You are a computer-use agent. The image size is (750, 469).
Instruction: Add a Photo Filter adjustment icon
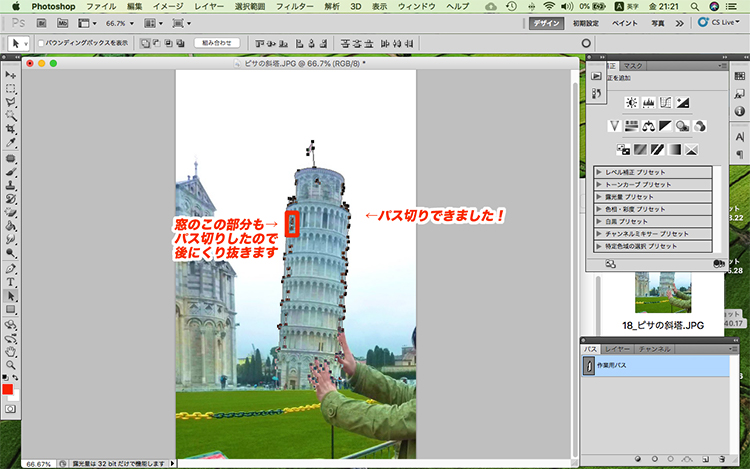(683, 126)
